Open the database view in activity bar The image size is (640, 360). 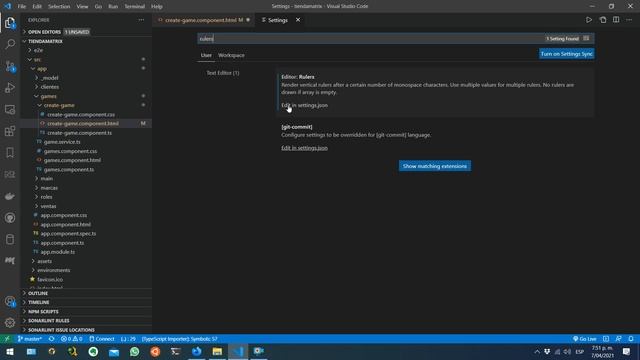pos(10,240)
